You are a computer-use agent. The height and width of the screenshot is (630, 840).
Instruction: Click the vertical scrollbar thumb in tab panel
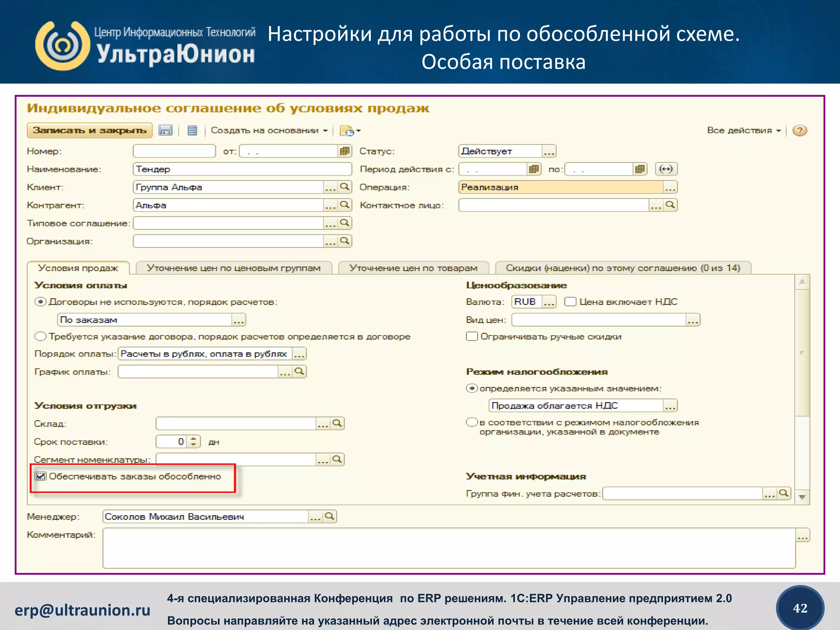click(802, 352)
